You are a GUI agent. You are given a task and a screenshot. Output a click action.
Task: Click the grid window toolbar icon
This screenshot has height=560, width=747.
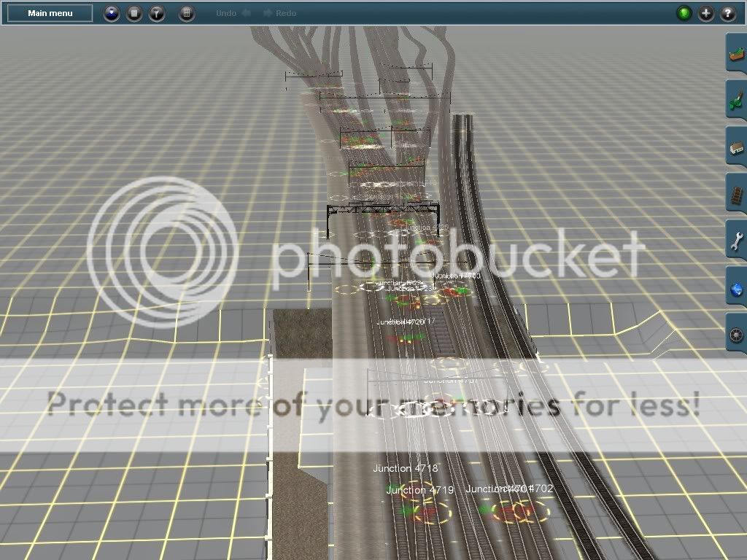coord(187,13)
